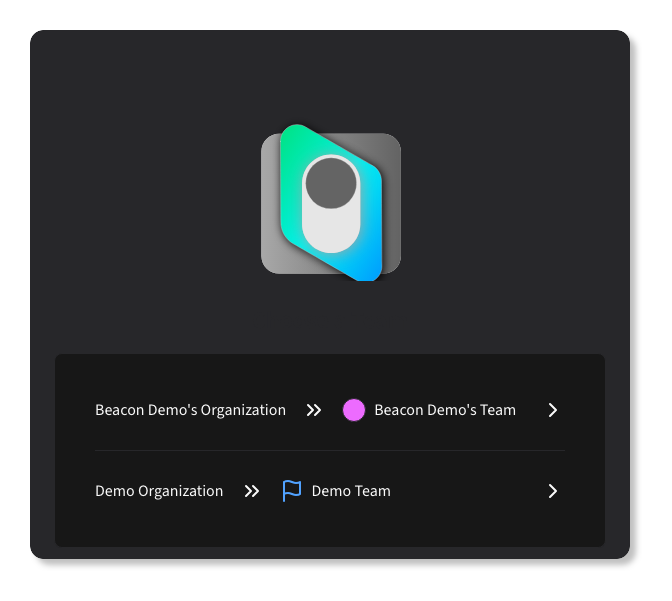Click the white toggle pill in the logo
Viewport: 672px width, 601px height.
tap(331, 203)
